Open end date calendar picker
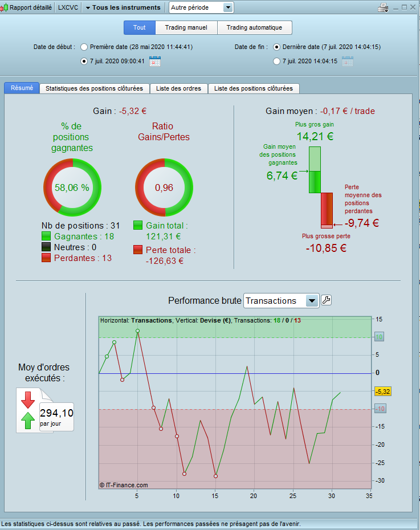The width and height of the screenshot is (420, 530). (x=348, y=62)
